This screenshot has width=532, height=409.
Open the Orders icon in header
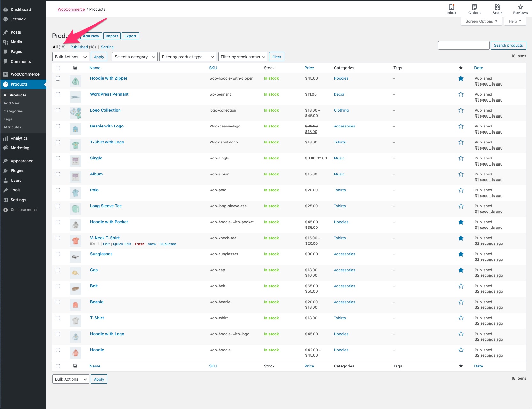click(x=474, y=7)
